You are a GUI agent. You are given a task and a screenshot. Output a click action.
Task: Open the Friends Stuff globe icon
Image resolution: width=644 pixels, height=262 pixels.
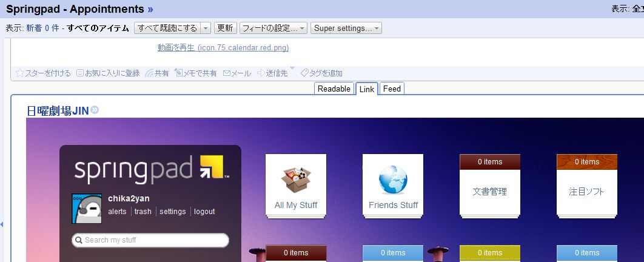[x=393, y=180]
